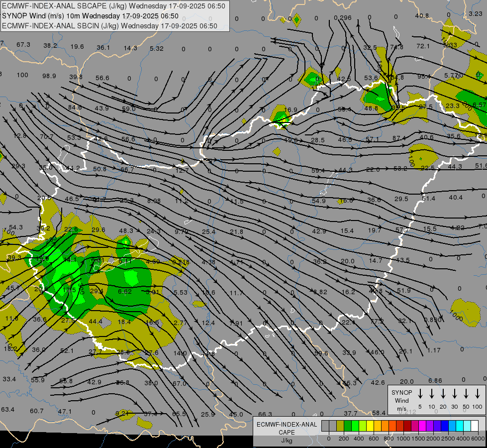Viewport: 487px width, 448px height.
Task: Click the 6.86 value on the map
Action: tap(435, 380)
